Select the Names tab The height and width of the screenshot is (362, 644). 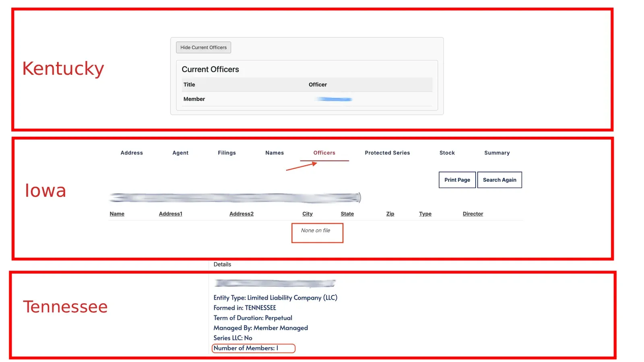[275, 153]
